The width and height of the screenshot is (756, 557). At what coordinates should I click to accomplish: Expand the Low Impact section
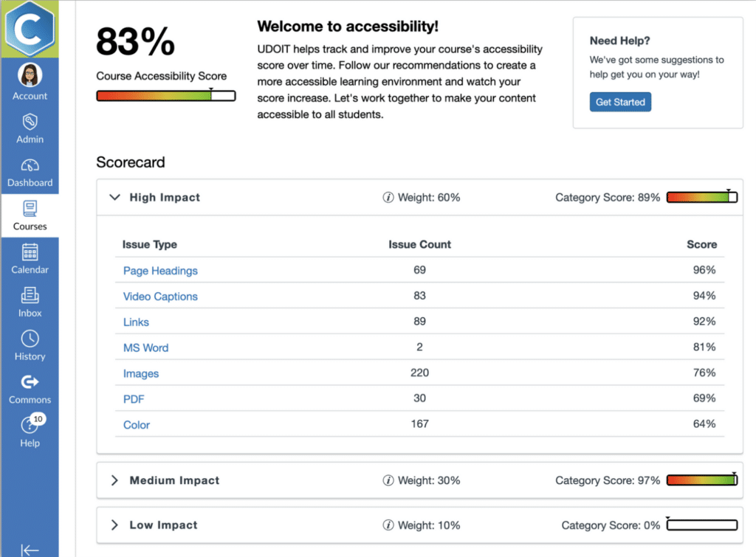tap(114, 525)
